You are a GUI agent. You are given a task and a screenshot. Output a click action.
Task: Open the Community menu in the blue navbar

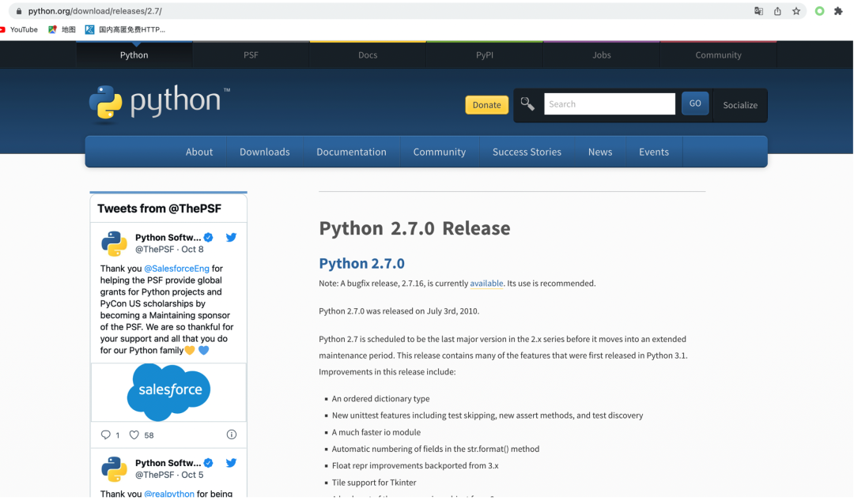click(x=440, y=152)
